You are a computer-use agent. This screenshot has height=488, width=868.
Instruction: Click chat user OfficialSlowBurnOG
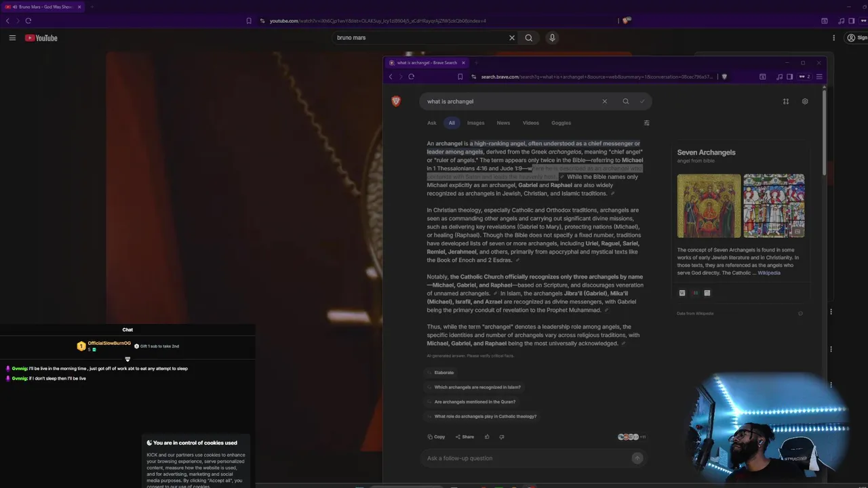(x=109, y=343)
